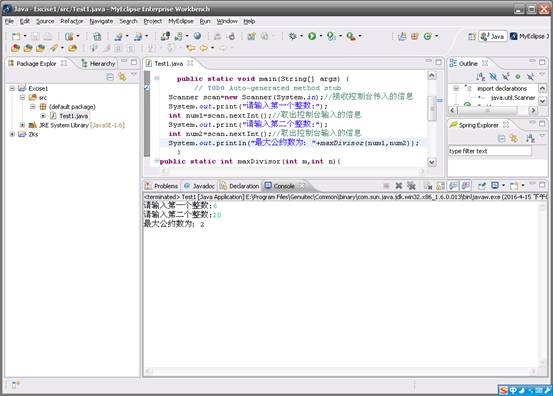Image resolution: width=553 pixels, height=396 pixels.
Task: Open the Navigate menu
Action: [101, 21]
